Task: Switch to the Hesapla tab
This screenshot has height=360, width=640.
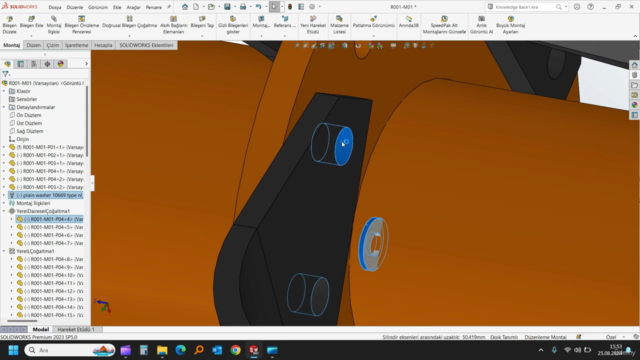Action: pyautogui.click(x=103, y=45)
